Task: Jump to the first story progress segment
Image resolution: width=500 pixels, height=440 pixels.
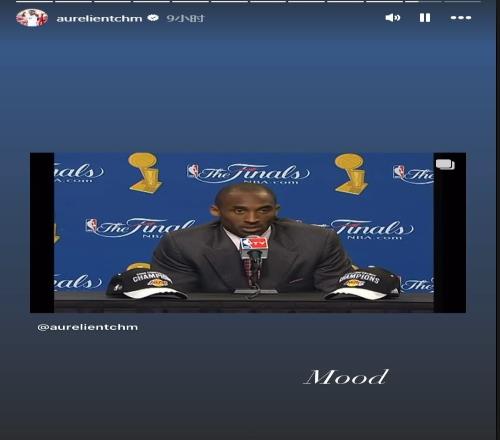Action: tap(34, 1)
